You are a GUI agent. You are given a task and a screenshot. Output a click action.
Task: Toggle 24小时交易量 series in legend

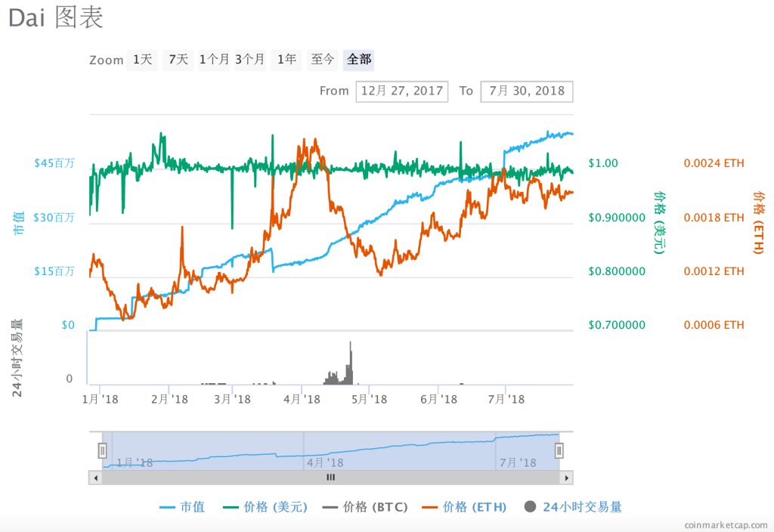[573, 507]
